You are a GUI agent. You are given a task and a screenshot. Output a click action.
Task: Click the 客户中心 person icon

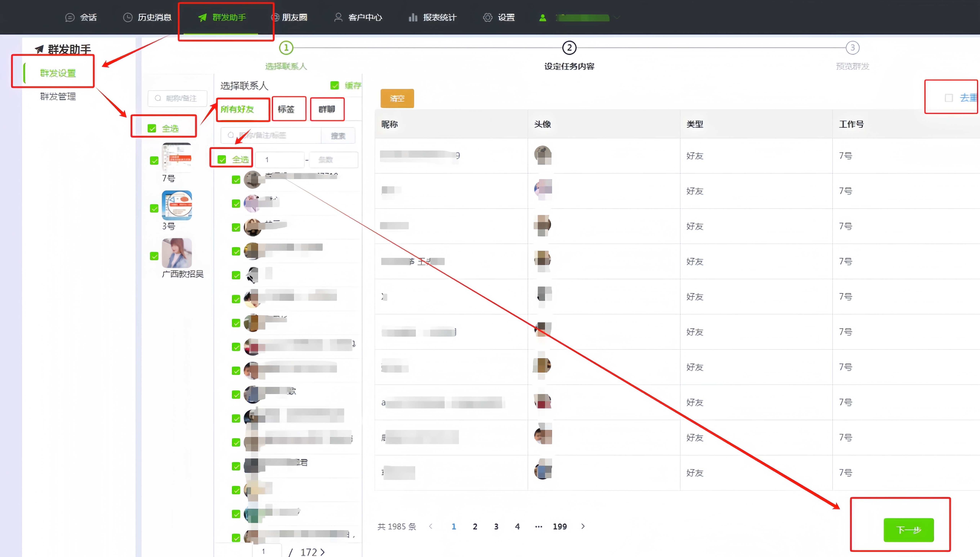[338, 18]
